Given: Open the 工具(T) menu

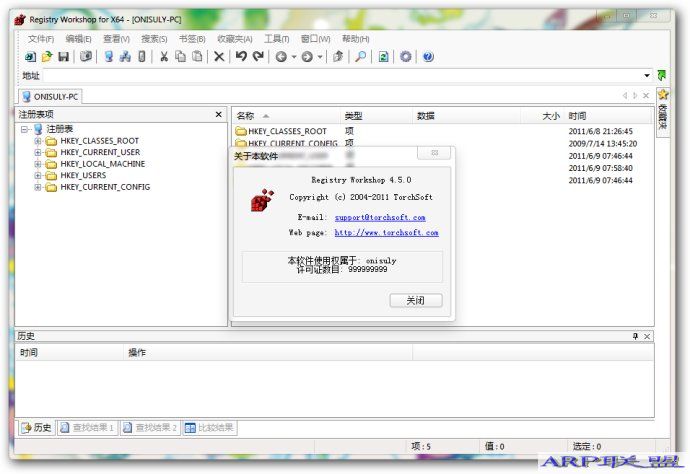Looking at the screenshot, I should coord(276,39).
